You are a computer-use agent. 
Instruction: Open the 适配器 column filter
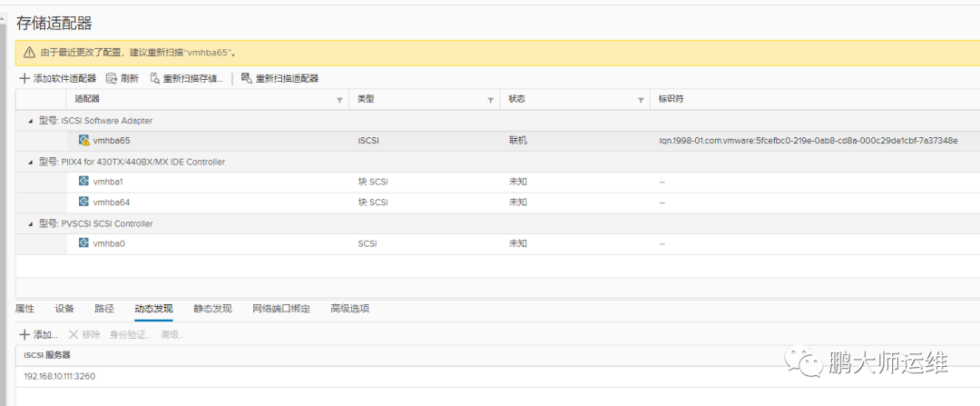340,99
